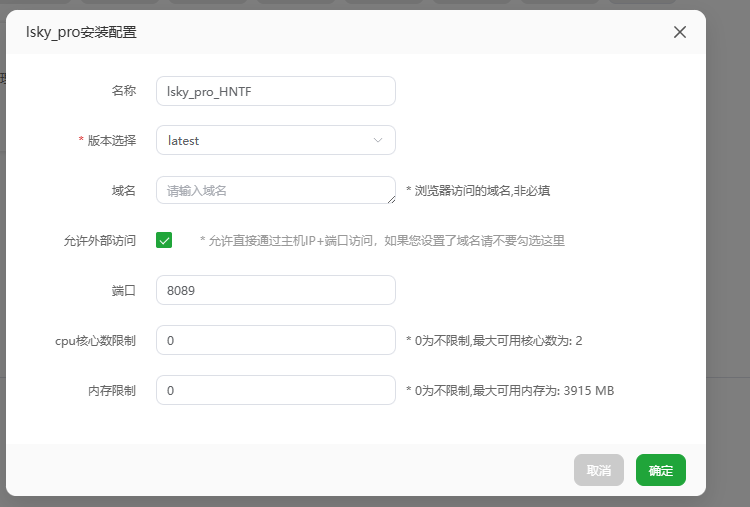This screenshot has height=507, width=750.
Task: Click the 允许外部访问 label
Action: click(100, 241)
